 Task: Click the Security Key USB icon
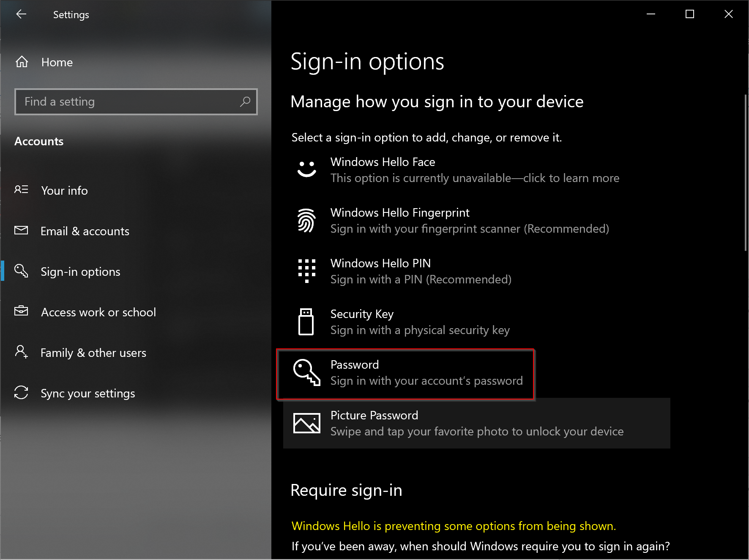coord(306,322)
